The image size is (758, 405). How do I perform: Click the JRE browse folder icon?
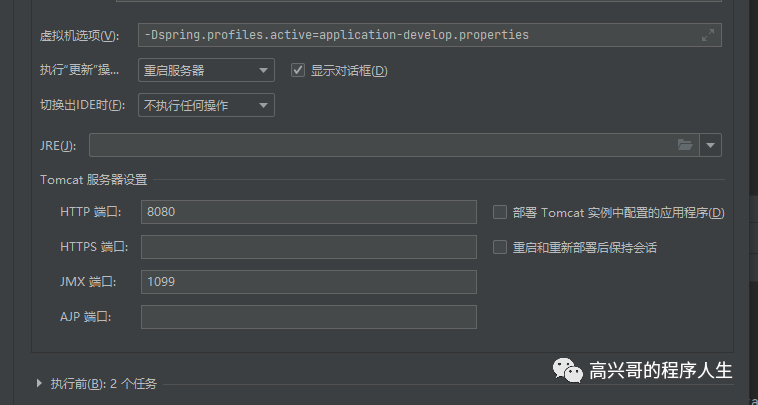[685, 145]
